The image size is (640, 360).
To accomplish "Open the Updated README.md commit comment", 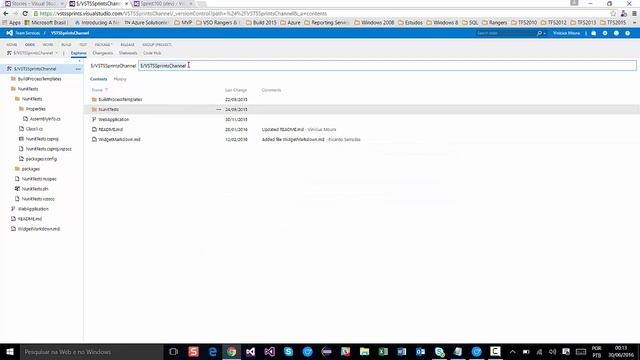I will point(282,129).
